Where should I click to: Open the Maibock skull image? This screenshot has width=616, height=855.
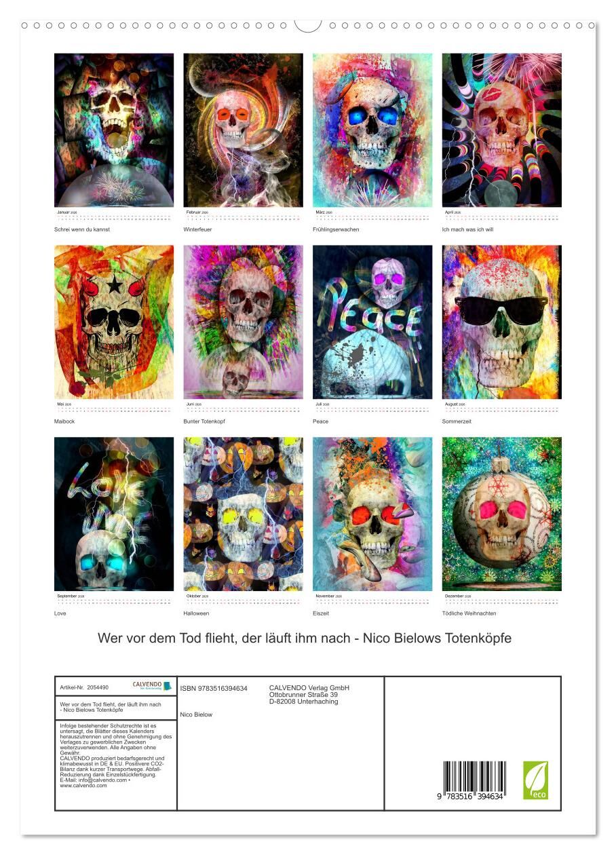(x=114, y=322)
